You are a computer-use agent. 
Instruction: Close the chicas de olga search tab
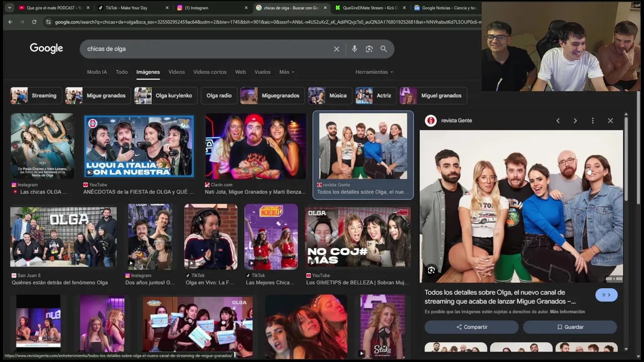click(x=325, y=8)
